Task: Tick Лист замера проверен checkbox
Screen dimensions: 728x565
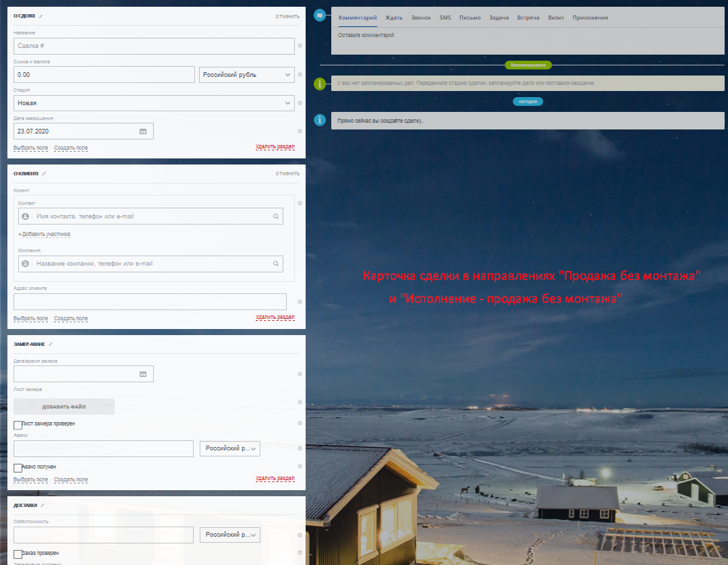Action: pos(18,425)
